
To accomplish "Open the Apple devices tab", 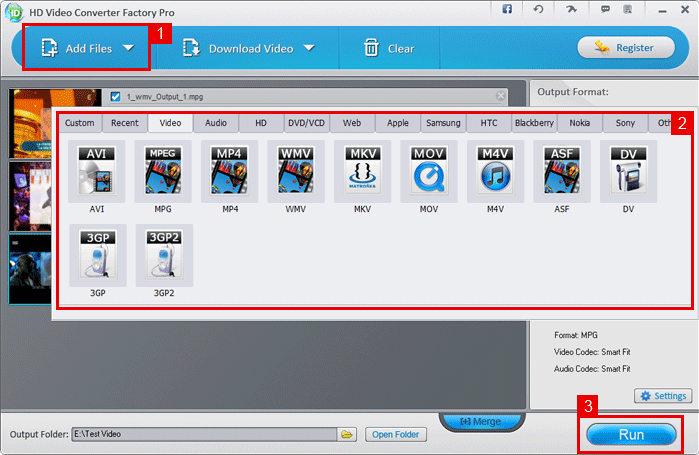I will point(397,123).
